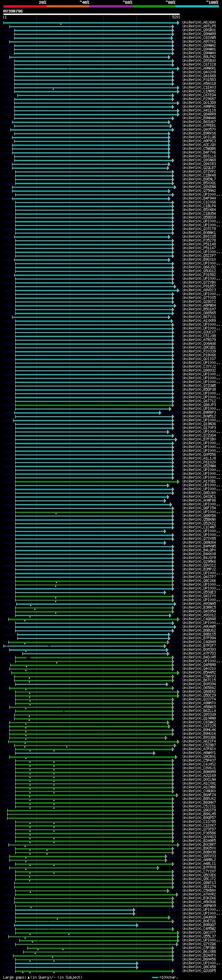Select hit label UniRef100_B0CRR7
The image size is (222, 980).
pyautogui.click(x=199, y=844)
